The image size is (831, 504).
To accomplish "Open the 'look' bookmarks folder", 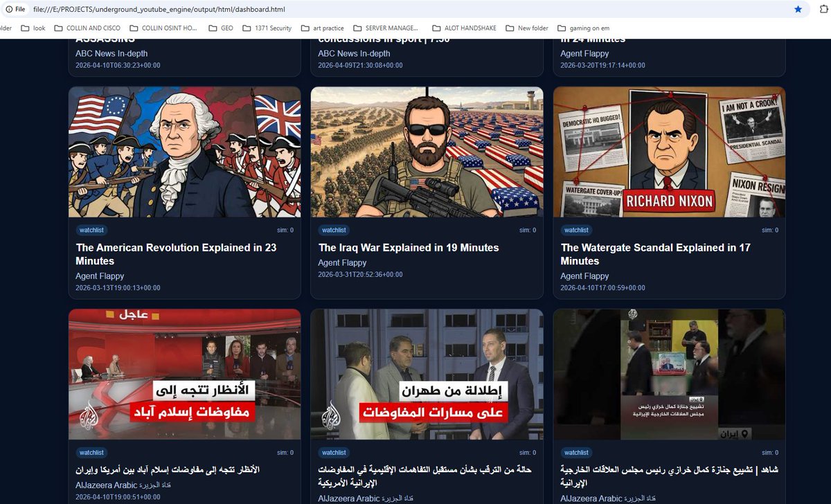I will click(33, 28).
